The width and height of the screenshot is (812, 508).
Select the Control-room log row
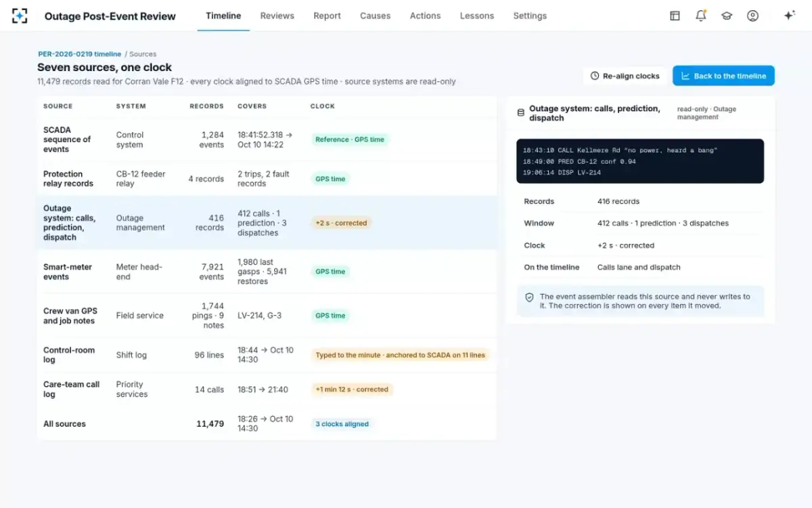coord(267,355)
